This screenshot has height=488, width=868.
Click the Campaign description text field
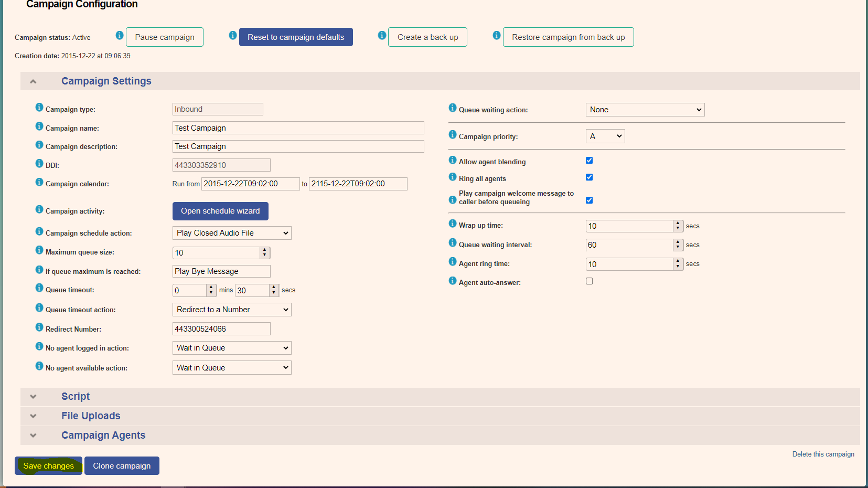pos(298,146)
